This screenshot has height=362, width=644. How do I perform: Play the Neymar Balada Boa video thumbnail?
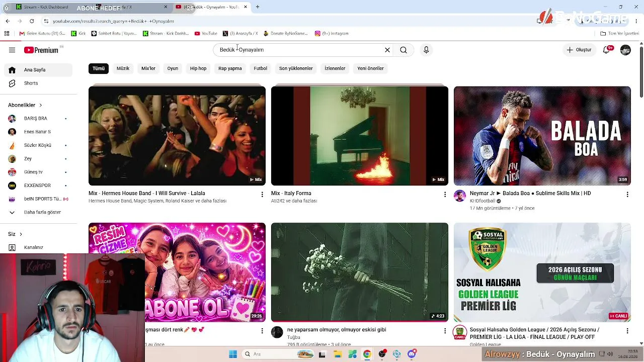(x=542, y=136)
